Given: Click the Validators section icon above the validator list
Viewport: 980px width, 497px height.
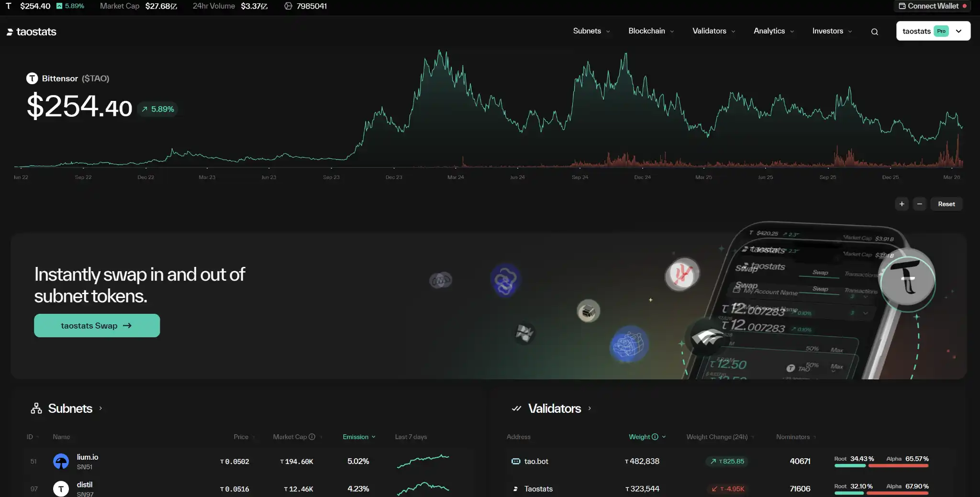Looking at the screenshot, I should (x=517, y=408).
